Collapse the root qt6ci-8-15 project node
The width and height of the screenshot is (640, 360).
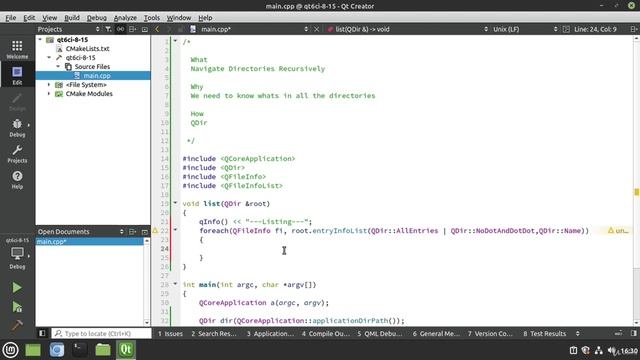point(40,40)
